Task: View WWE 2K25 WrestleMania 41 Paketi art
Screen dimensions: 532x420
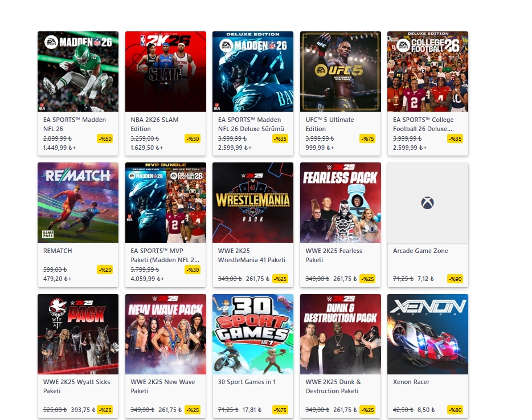Action: 253,203
